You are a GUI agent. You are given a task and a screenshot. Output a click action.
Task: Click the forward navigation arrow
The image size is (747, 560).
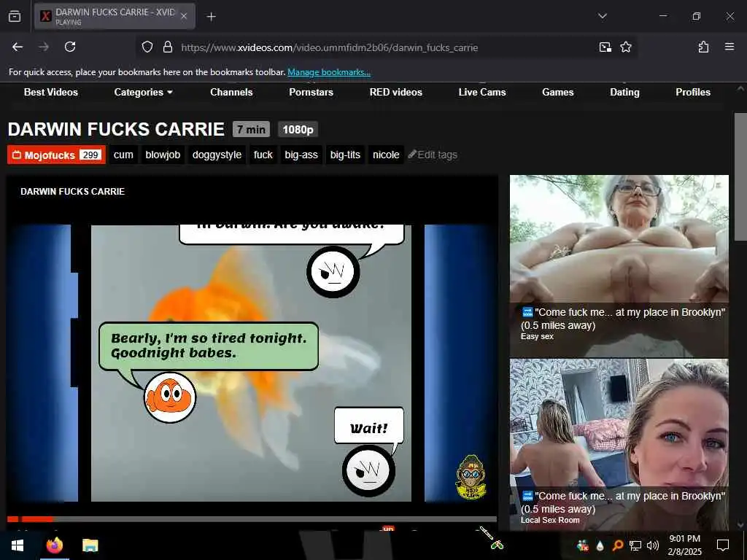pyautogui.click(x=44, y=47)
